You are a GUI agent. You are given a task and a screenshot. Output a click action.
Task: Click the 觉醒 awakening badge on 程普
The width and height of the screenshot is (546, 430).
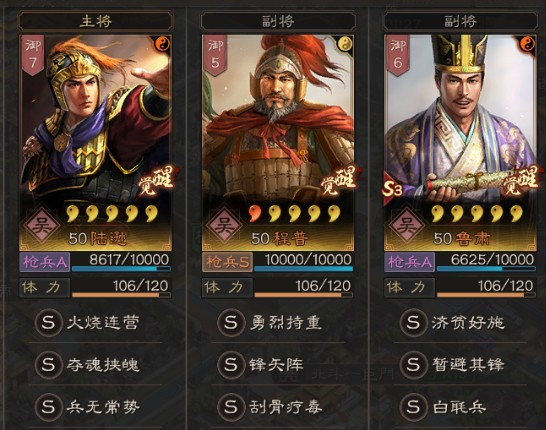point(338,180)
